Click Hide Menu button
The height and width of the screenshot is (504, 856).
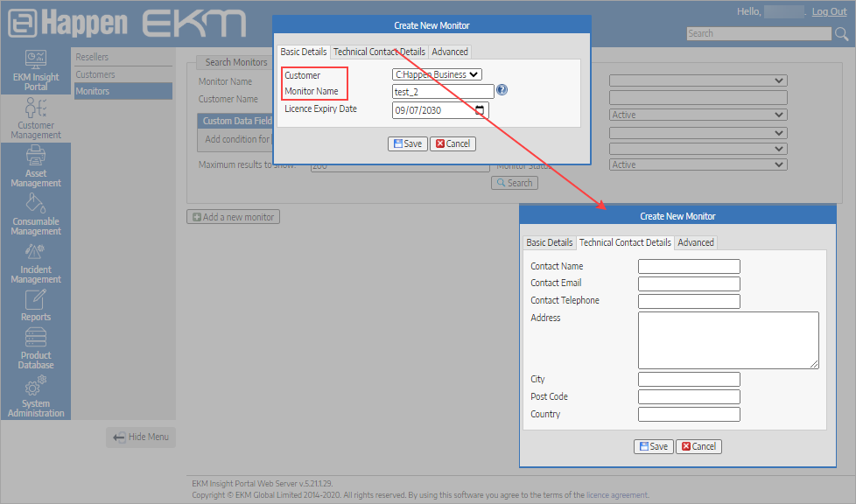pyautogui.click(x=141, y=437)
